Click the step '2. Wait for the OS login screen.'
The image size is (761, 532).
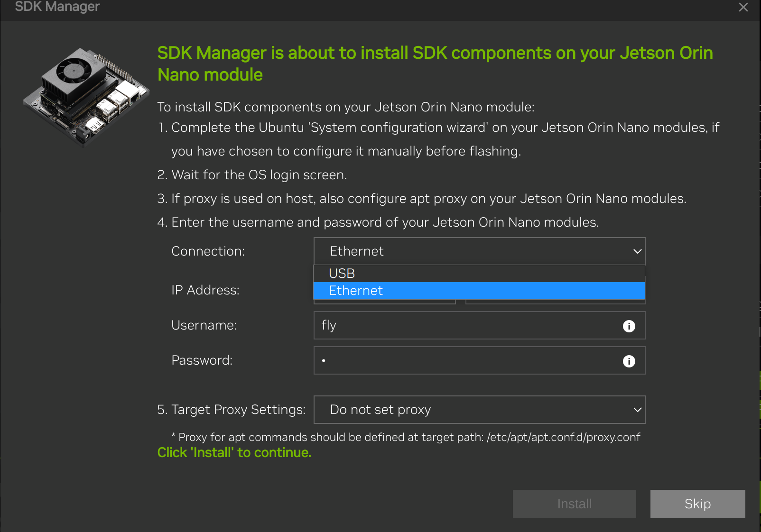coord(252,175)
